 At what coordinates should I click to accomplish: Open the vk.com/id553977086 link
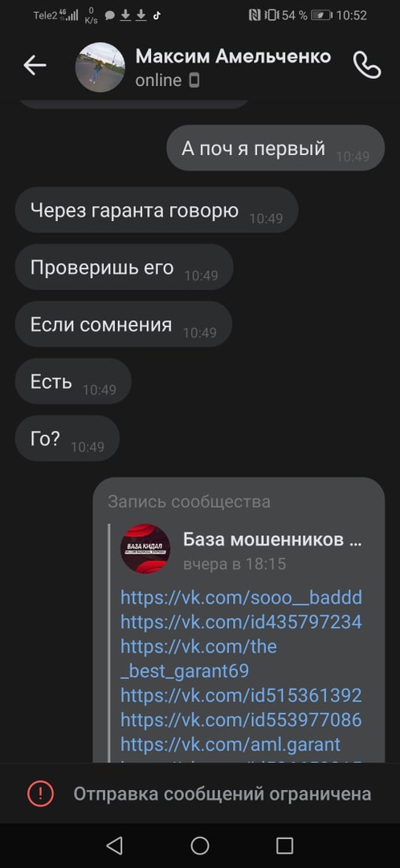(x=241, y=719)
